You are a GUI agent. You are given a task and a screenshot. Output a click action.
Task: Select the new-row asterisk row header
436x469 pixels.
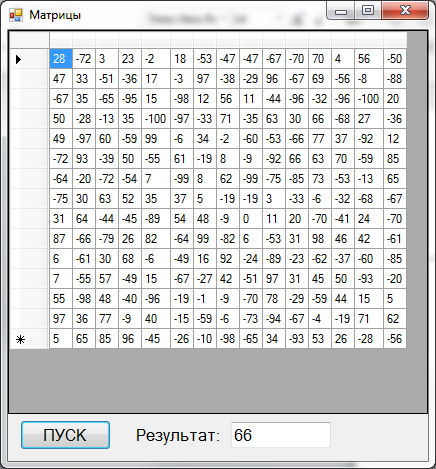(x=29, y=339)
